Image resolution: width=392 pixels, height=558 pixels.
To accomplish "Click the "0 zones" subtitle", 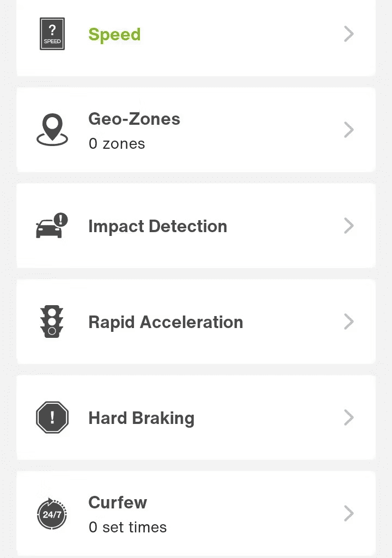I will point(117,144).
